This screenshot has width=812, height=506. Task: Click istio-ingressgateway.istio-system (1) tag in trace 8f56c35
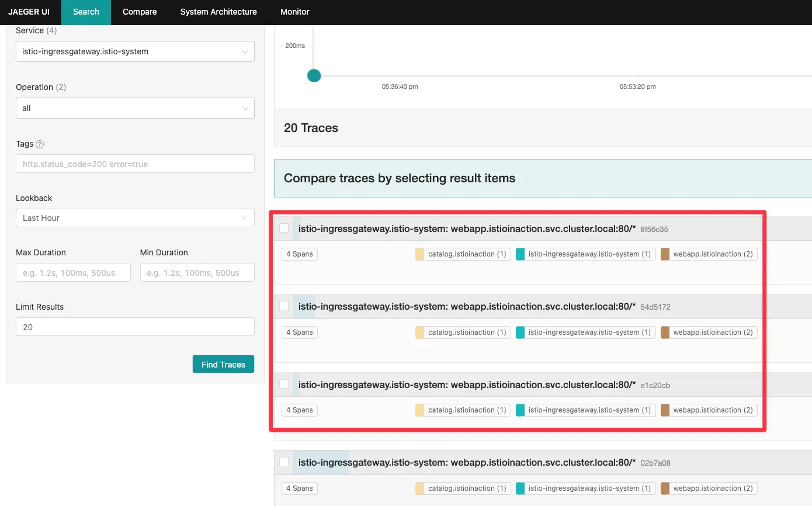[586, 254]
